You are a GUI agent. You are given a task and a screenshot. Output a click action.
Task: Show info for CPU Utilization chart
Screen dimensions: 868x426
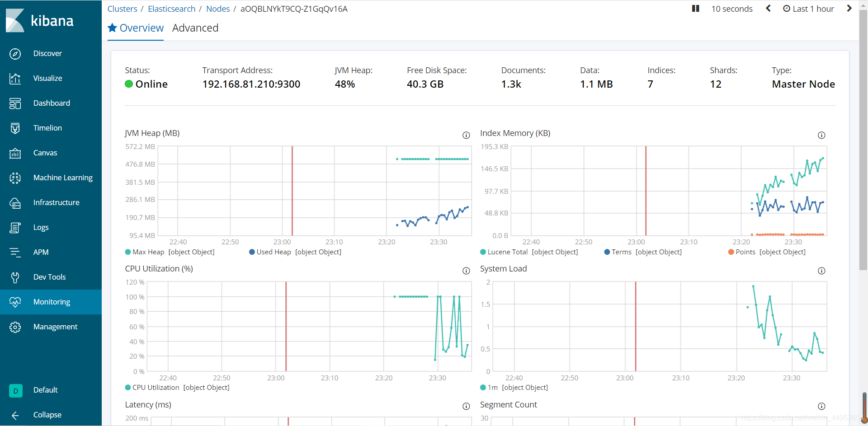pos(466,271)
